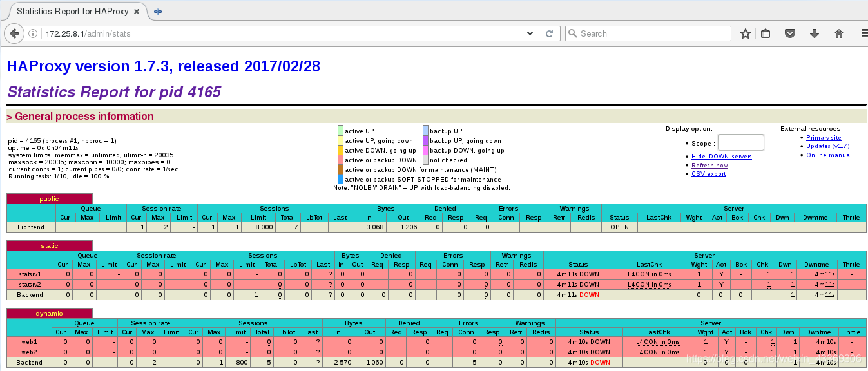
Task: Click the Scope text input
Action: click(x=741, y=142)
